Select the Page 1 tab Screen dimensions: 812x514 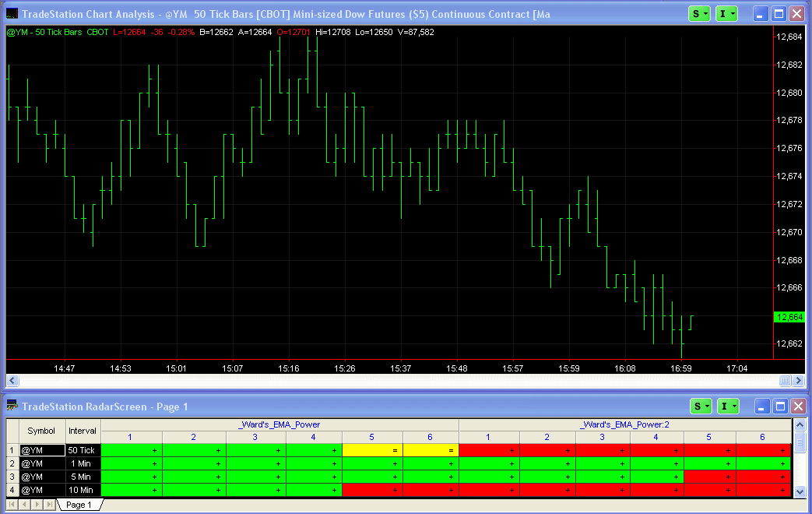pos(78,505)
